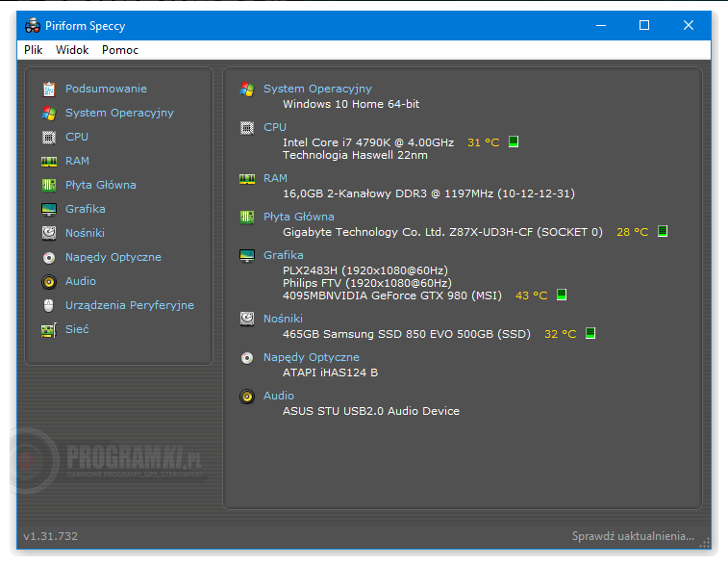The image size is (728, 565).
Task: Click the SSD temperature 32 °C value
Action: point(561,334)
